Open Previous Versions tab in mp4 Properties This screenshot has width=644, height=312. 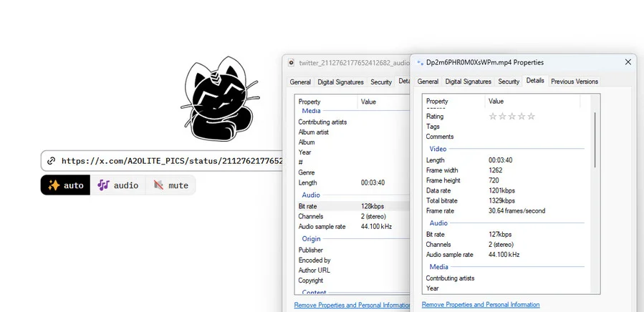click(575, 82)
